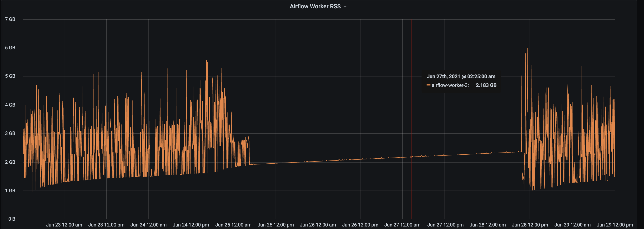Click the Jun 28 12:00 pm axis label
This screenshot has width=644, height=229.
coord(530,225)
